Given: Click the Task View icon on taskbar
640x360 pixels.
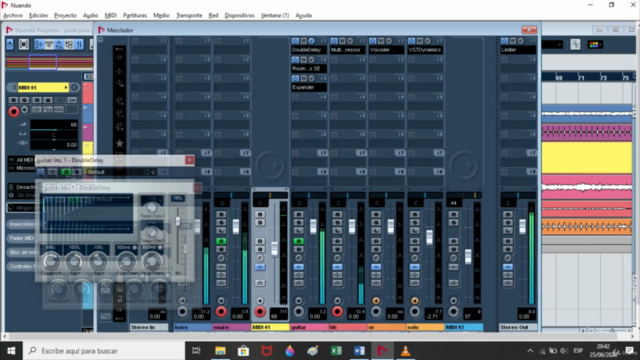Looking at the screenshot, I should [196, 351].
